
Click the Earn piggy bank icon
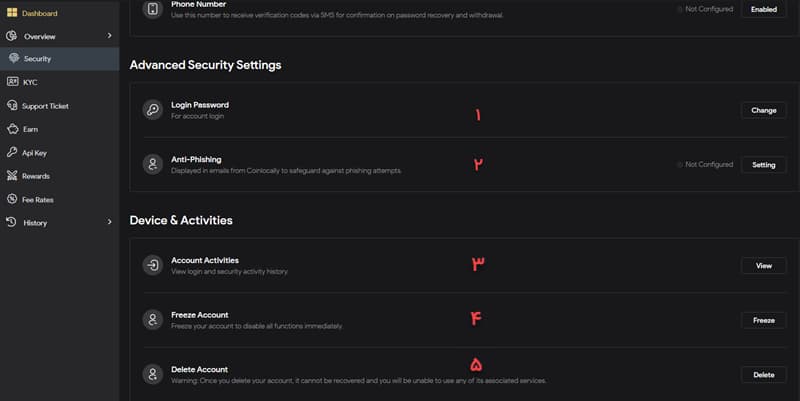[x=11, y=129]
